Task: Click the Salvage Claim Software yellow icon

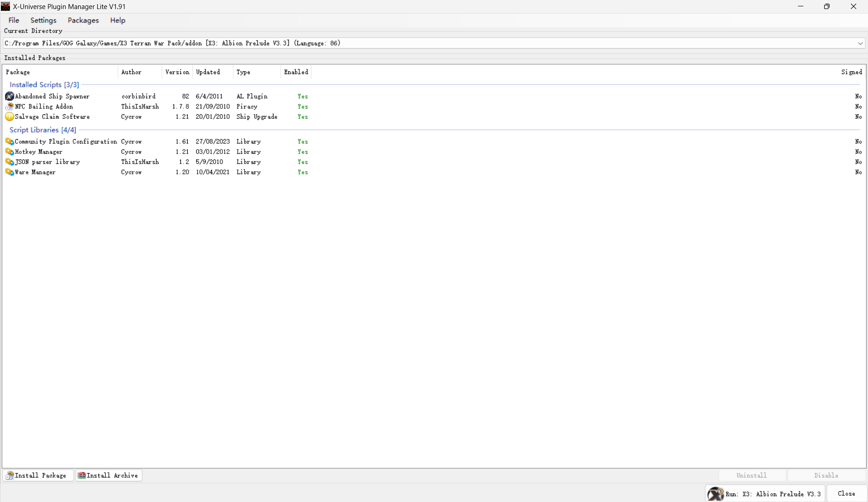Action: pos(9,117)
